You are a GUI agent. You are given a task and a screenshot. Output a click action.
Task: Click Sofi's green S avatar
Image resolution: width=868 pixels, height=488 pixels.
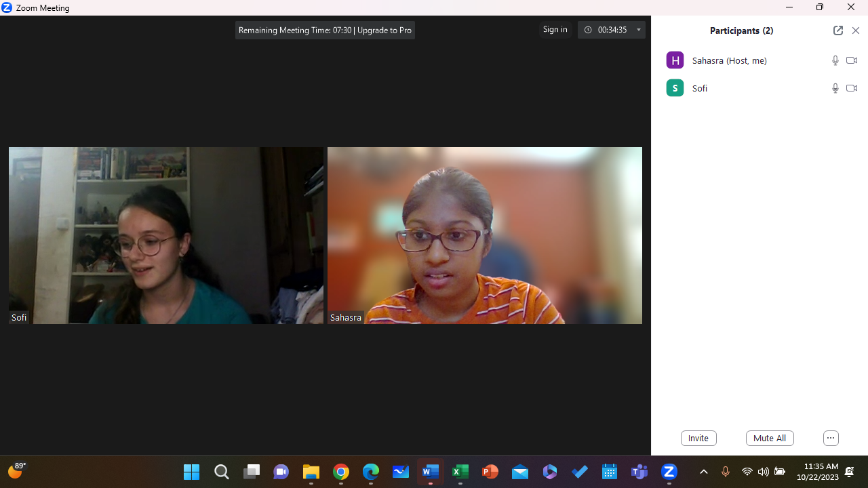coord(675,88)
